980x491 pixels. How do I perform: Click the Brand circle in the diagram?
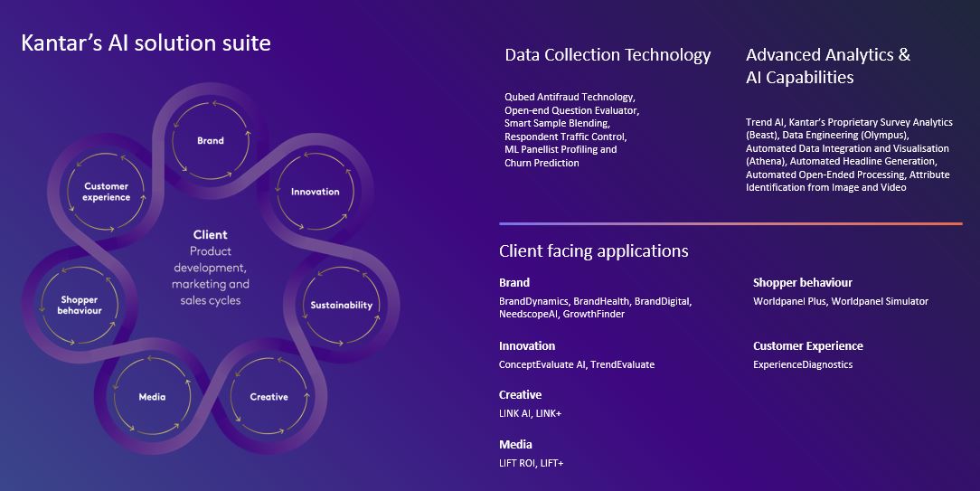pos(211,141)
